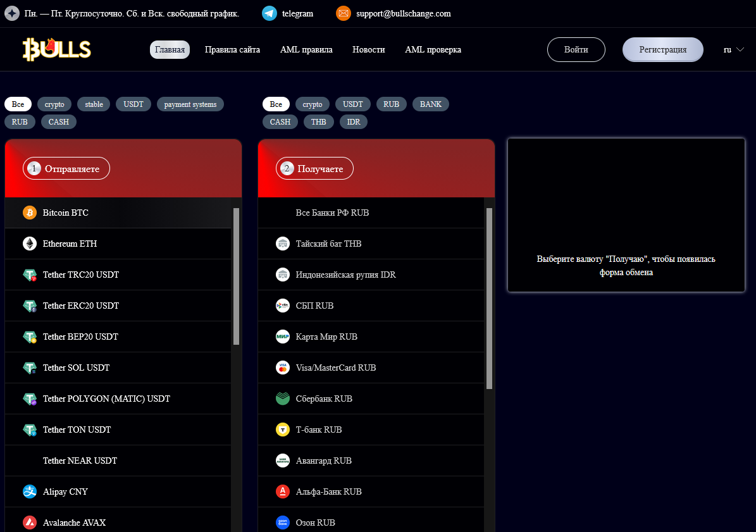Screen dimensions: 756x532
Task: Select the Bitcoin BTC coin icon
Action: point(30,213)
